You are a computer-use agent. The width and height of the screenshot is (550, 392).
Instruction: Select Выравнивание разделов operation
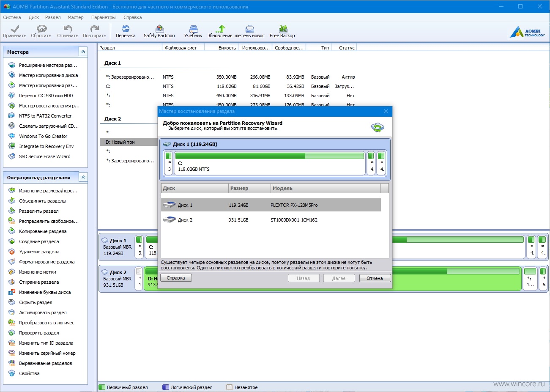click(40, 363)
